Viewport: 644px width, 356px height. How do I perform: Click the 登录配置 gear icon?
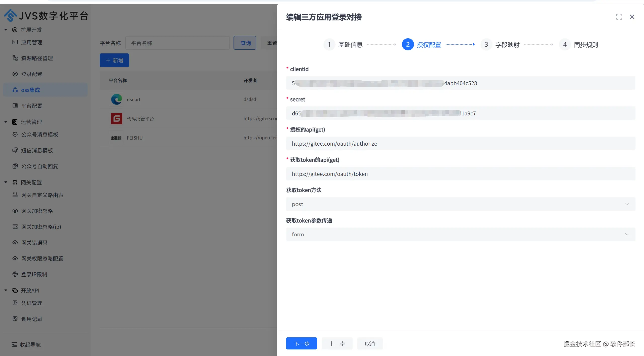click(15, 74)
